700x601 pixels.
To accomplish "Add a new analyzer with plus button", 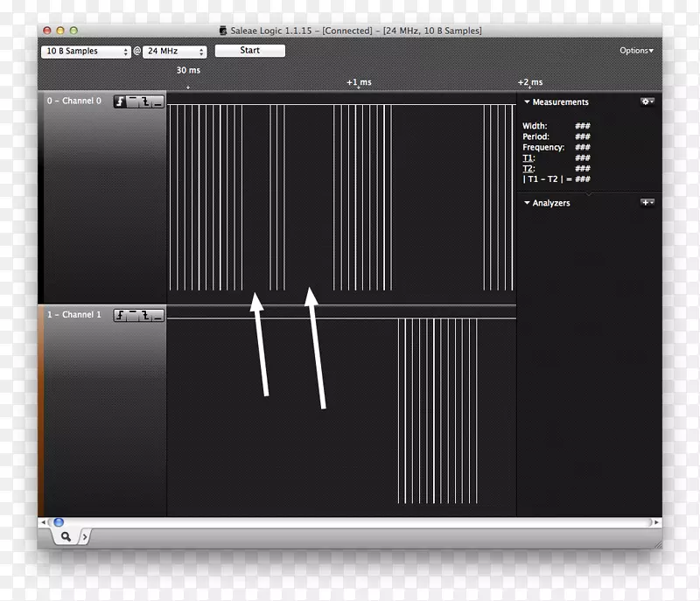I will [x=647, y=203].
